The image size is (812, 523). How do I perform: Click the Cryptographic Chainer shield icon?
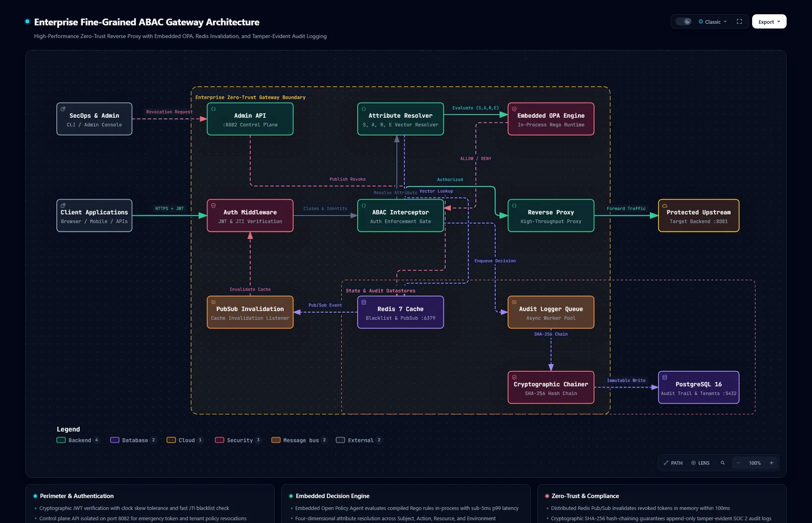point(514,377)
